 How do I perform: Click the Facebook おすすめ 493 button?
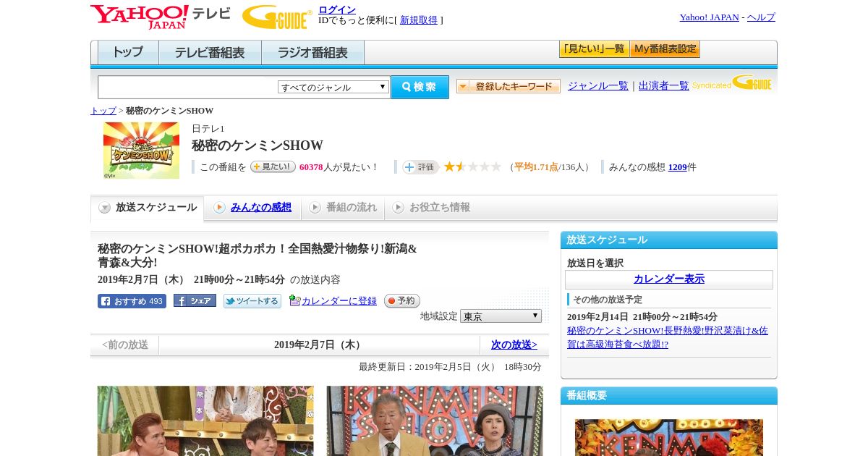tap(132, 301)
